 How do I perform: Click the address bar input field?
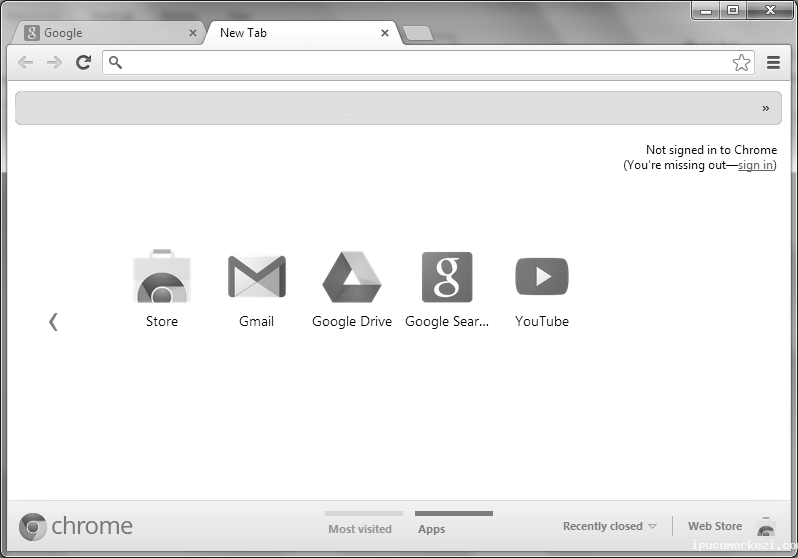point(420,62)
